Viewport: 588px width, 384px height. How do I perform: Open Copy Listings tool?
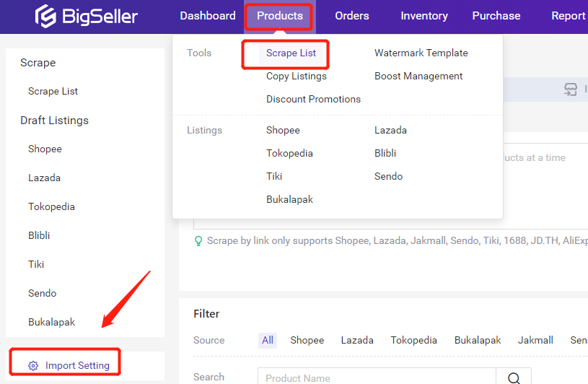click(x=296, y=76)
